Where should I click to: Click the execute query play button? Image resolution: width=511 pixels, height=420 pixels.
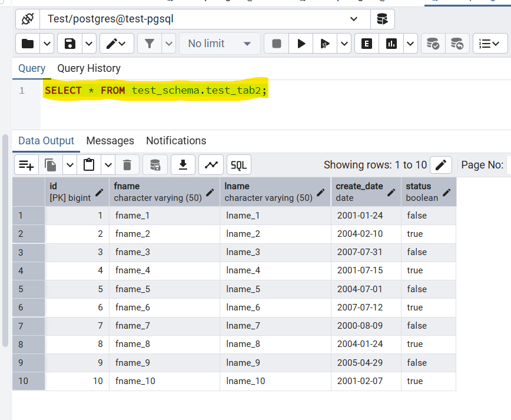point(301,44)
